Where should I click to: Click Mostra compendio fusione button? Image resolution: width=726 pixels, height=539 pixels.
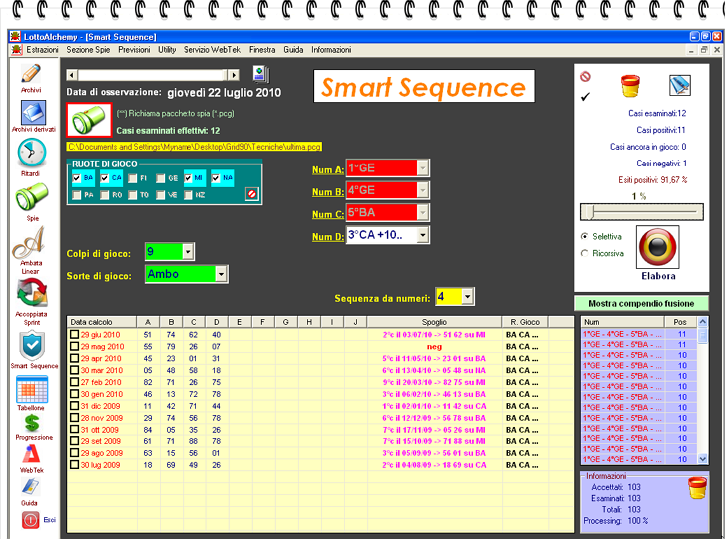coord(641,304)
